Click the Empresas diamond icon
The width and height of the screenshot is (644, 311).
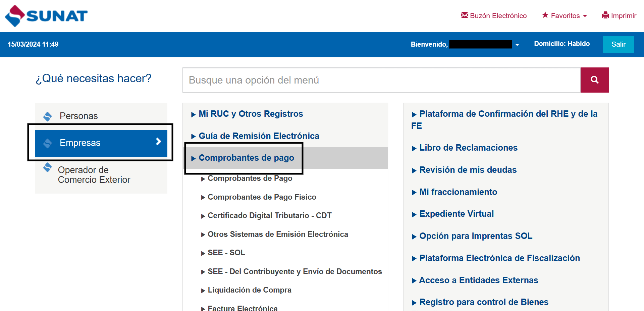pyautogui.click(x=48, y=143)
